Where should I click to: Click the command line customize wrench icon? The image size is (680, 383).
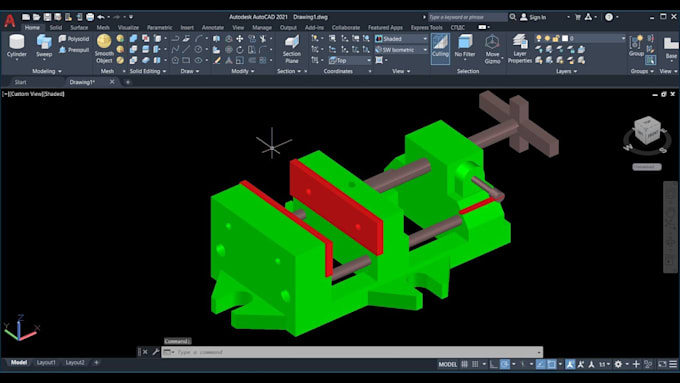156,352
